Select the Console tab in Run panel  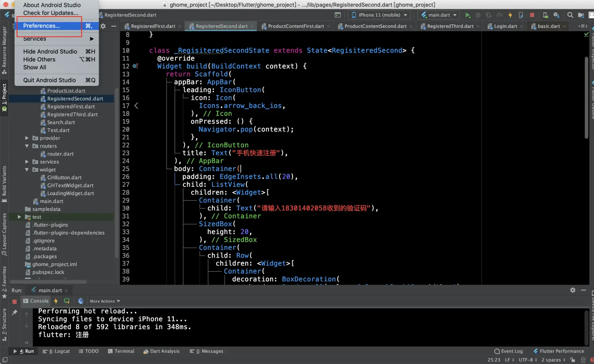click(x=36, y=301)
